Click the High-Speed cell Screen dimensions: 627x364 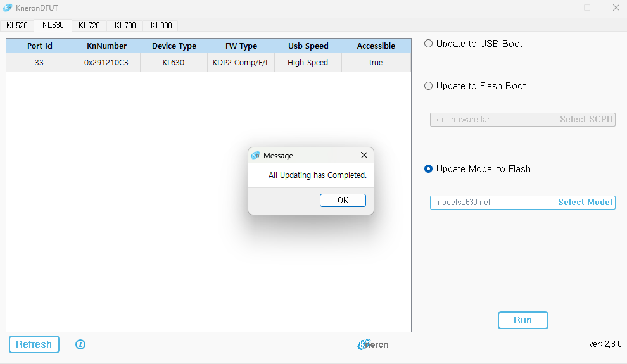(308, 62)
